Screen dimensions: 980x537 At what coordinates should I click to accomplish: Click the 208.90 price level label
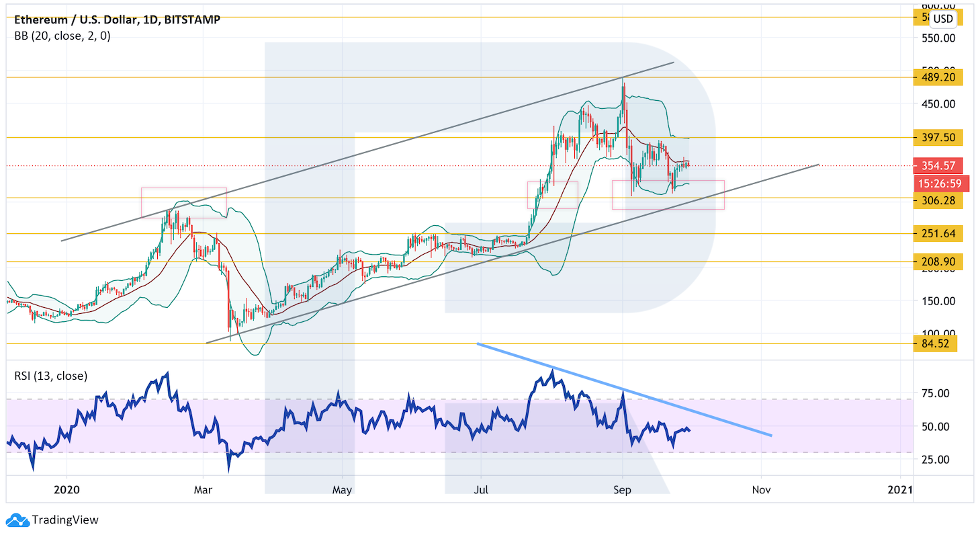(938, 261)
